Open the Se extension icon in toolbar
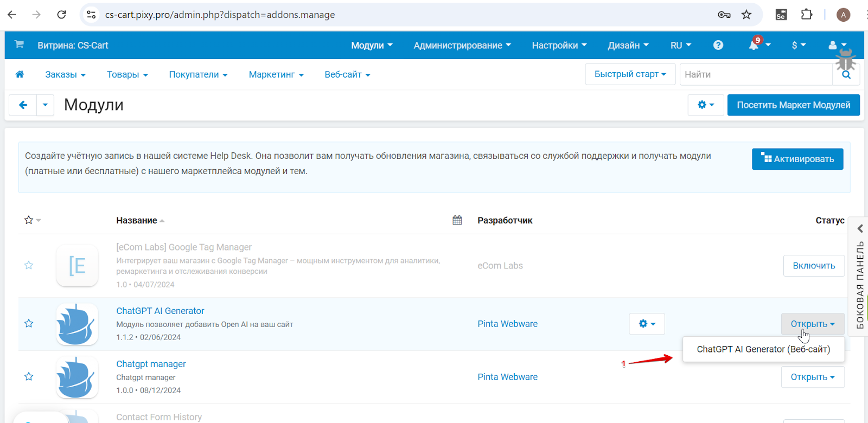868x423 pixels. click(781, 15)
